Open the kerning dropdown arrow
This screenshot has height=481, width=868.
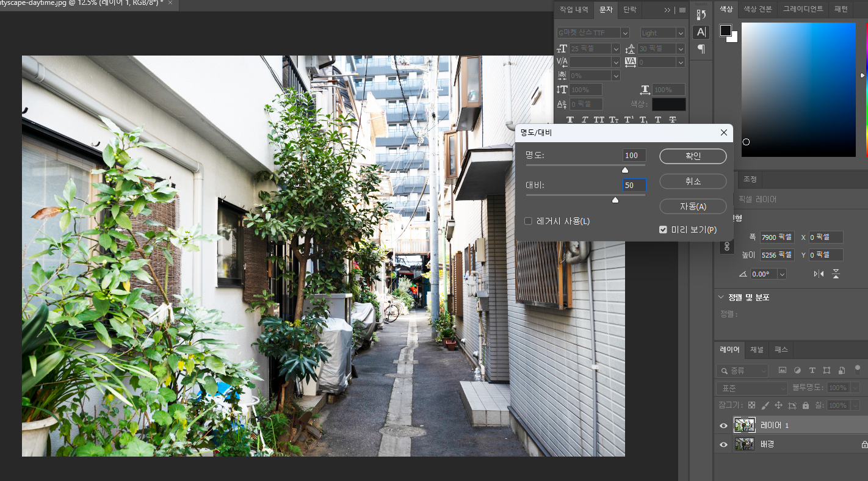point(616,62)
